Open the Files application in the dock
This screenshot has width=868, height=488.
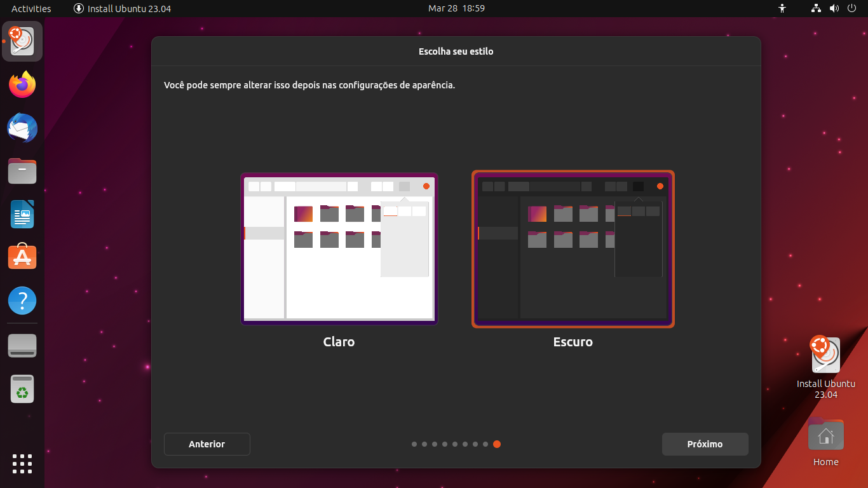[x=22, y=171]
